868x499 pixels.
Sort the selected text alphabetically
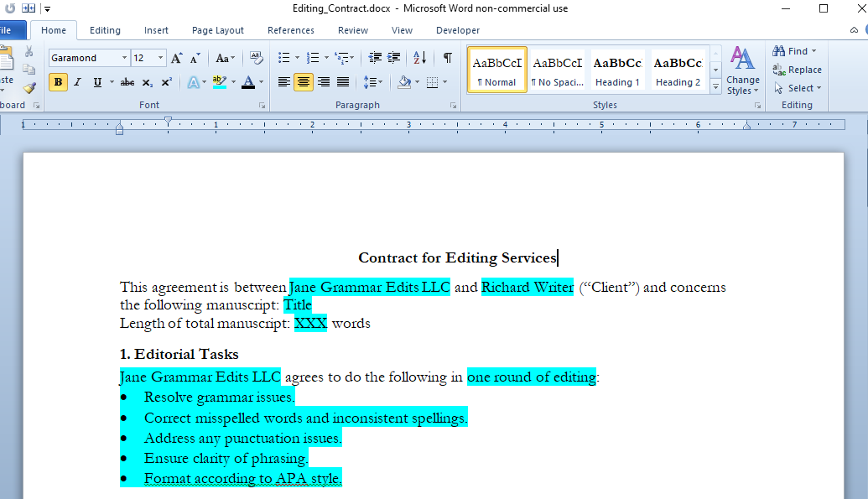419,58
